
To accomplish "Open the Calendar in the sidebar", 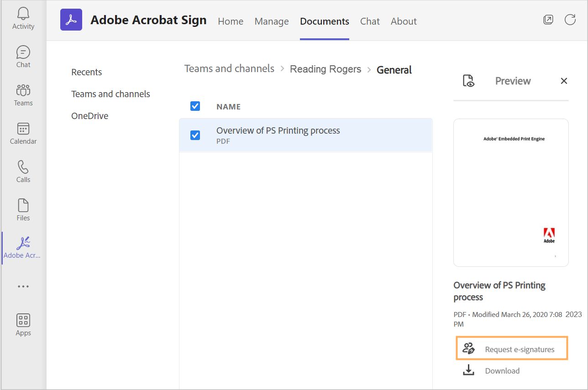I will click(x=23, y=133).
